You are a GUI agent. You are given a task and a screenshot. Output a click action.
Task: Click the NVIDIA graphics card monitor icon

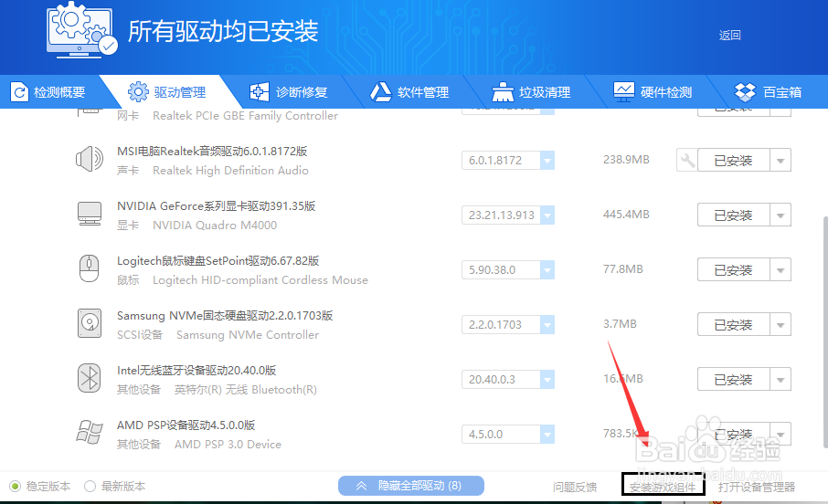pyautogui.click(x=90, y=214)
